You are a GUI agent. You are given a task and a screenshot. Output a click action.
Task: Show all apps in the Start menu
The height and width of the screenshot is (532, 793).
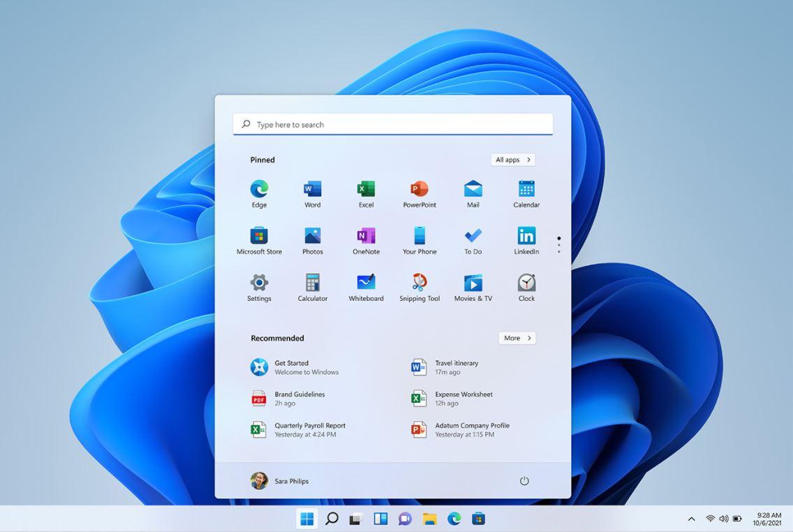[512, 159]
